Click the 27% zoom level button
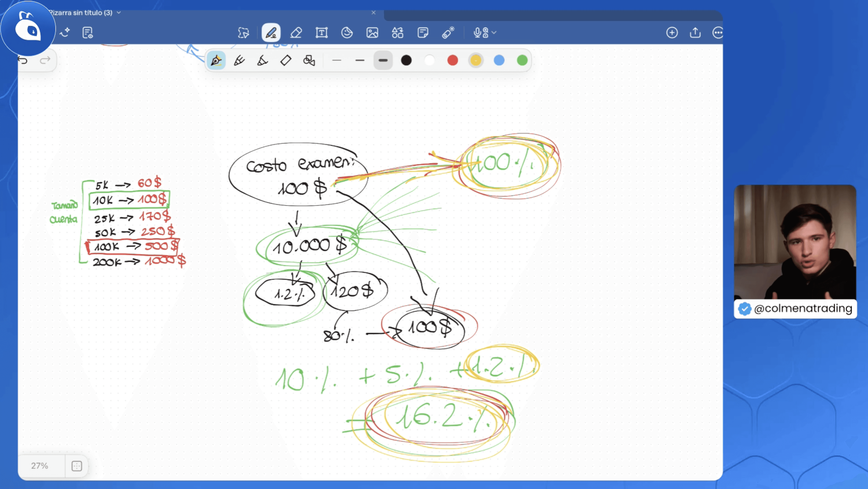868x489 pixels. coord(40,466)
